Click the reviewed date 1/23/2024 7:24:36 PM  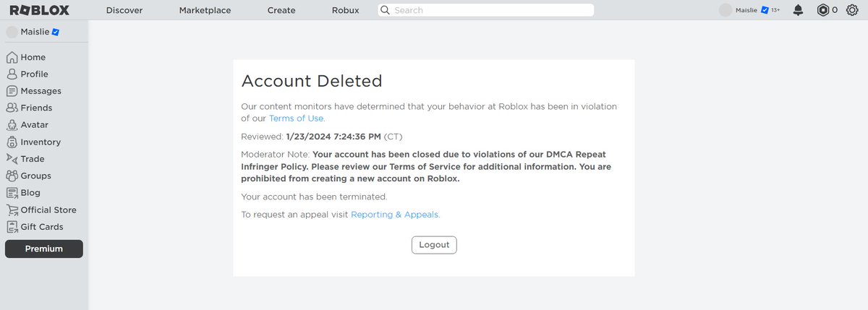coord(333,136)
